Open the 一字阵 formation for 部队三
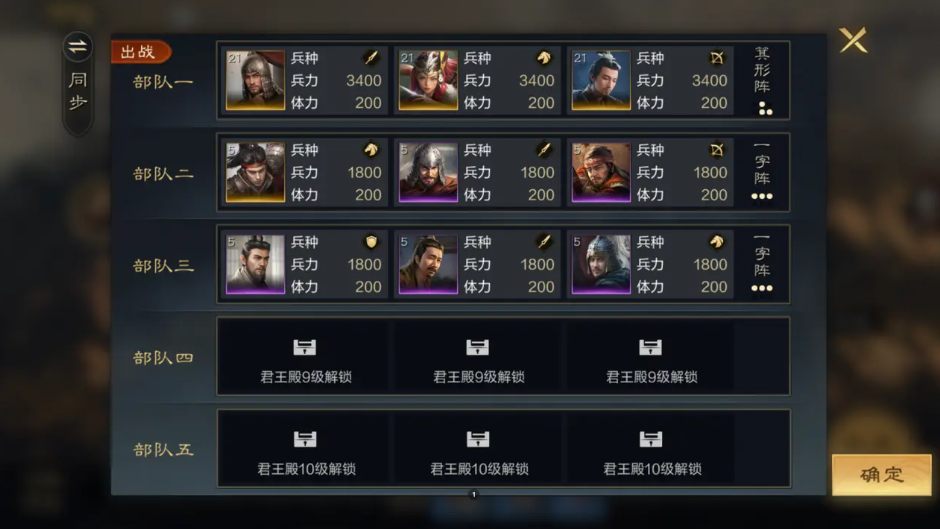Screen dimensions: 940x529 pos(762,264)
